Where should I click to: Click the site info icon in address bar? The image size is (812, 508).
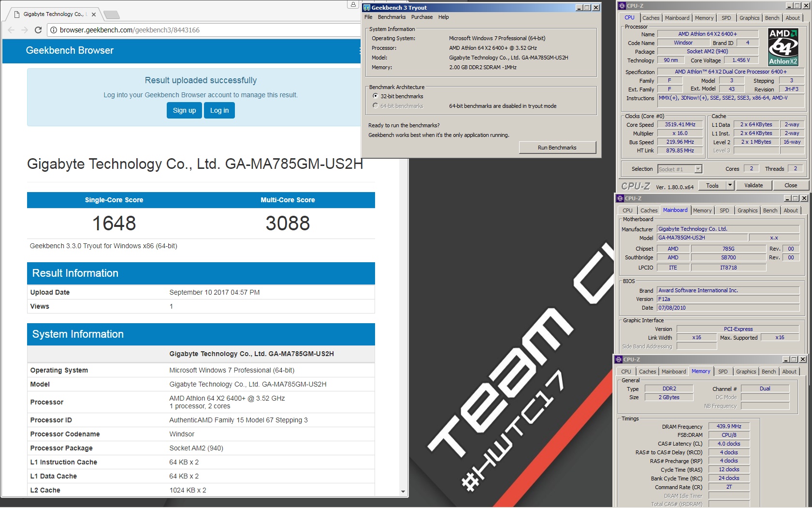point(54,30)
